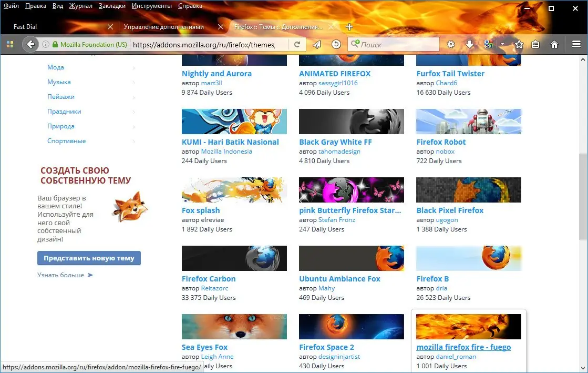Viewport: 588px width, 373px height.
Task: Click the Sea Eyes Fox thumbnail
Action: pyautogui.click(x=234, y=326)
